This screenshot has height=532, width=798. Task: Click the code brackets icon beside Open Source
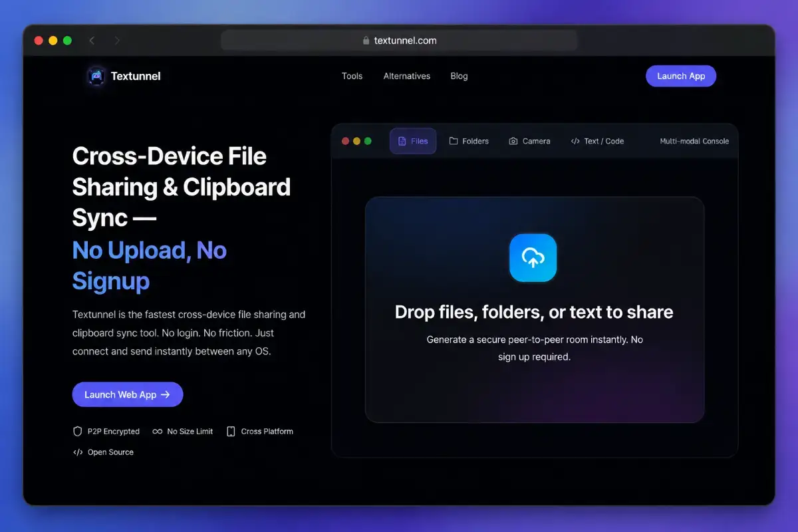click(78, 452)
